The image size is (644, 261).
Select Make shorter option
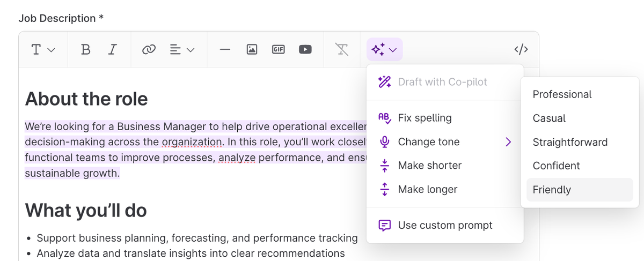[429, 166]
